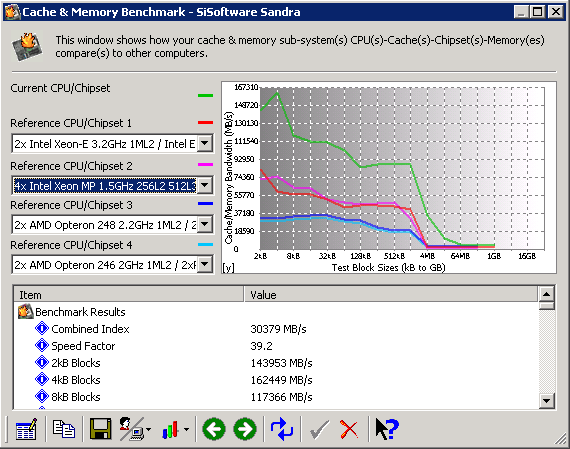This screenshot has width=570, height=449.
Task: Click the Test Block Sizes axis caption
Action: (x=388, y=268)
